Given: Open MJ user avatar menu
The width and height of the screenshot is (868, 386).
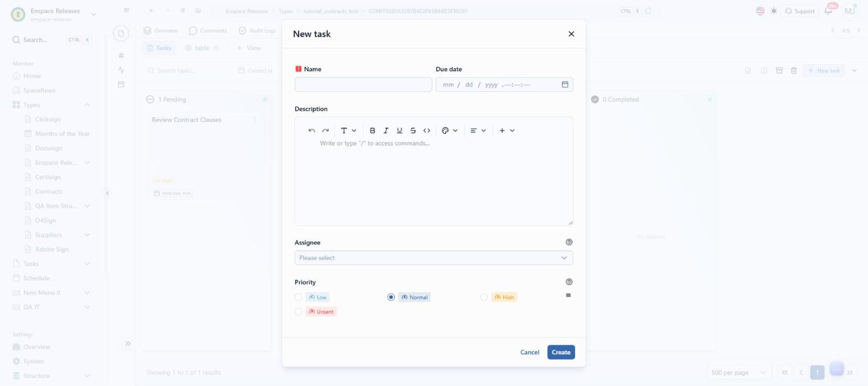Looking at the screenshot, I should [x=849, y=11].
